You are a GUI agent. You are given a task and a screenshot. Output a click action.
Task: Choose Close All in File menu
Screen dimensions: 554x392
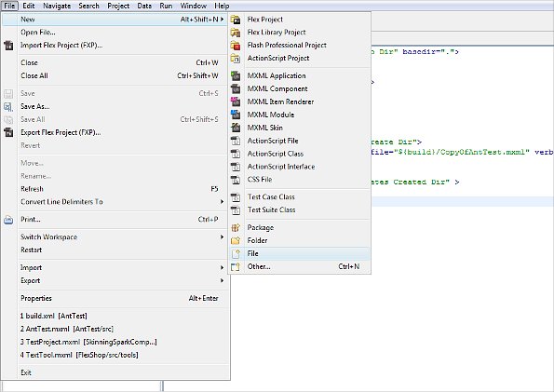pyautogui.click(x=115, y=76)
